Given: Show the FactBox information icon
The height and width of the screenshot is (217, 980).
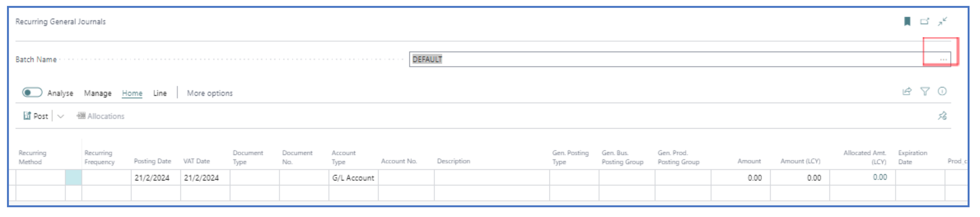Looking at the screenshot, I should [x=942, y=92].
